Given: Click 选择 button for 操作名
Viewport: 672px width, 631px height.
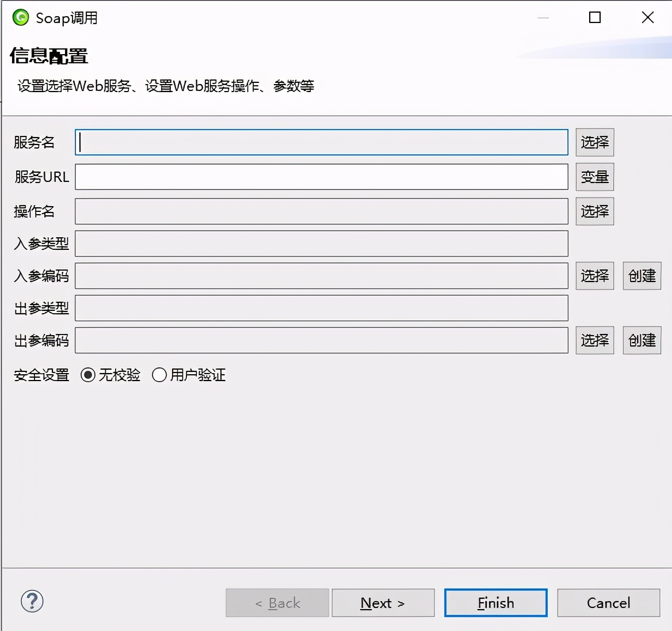Looking at the screenshot, I should 594,211.
